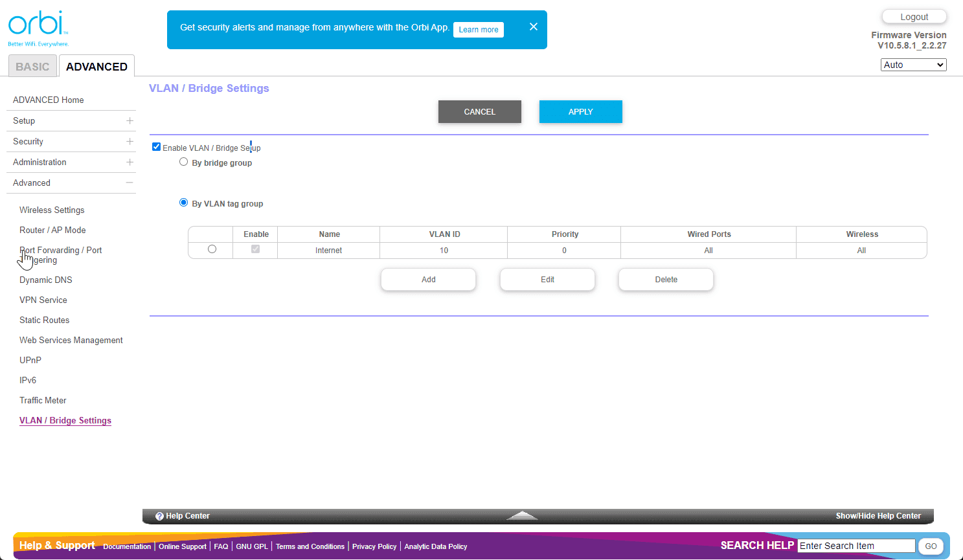Click Add to create a VLAN
Image resolution: width=963 pixels, height=560 pixels.
(428, 280)
